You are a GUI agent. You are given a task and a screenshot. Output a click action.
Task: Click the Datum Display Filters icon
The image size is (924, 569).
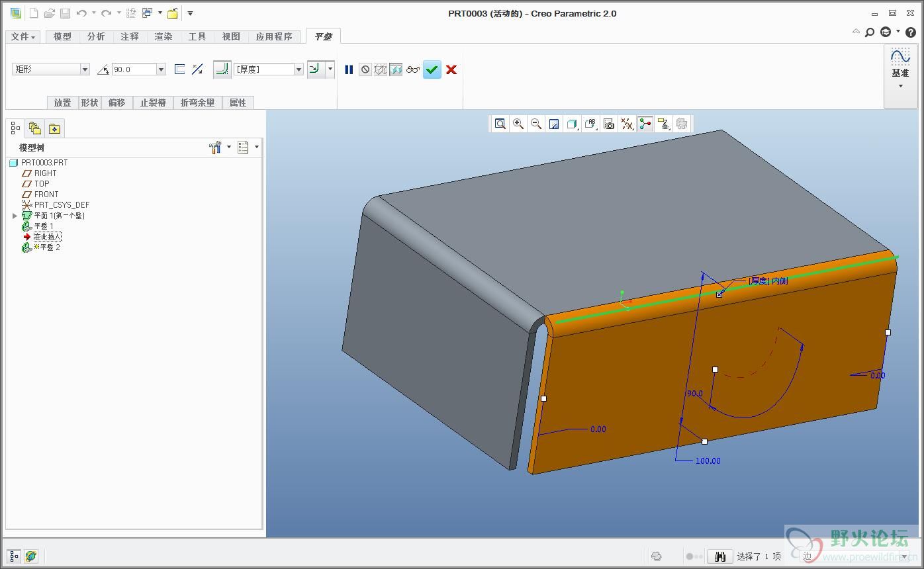tap(627, 124)
